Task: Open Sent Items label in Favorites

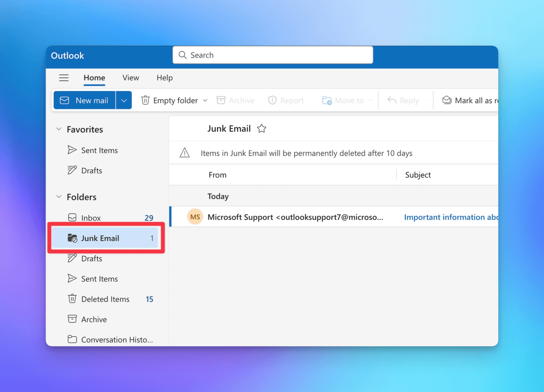Action: tap(99, 150)
